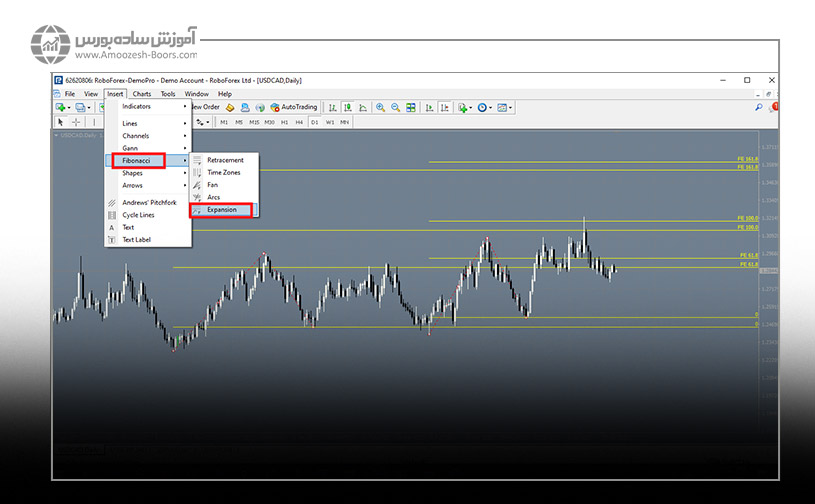This screenshot has height=504, width=815.
Task: Click the line chart type icon
Action: pyautogui.click(x=362, y=107)
